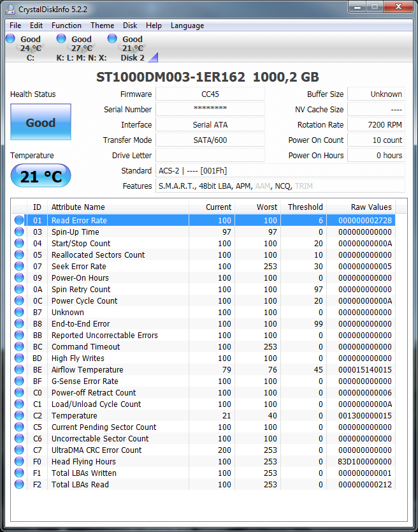This screenshot has height=532, width=418.
Task: Click the status orb beside Reallocated Sectors Count
Action: [19, 255]
